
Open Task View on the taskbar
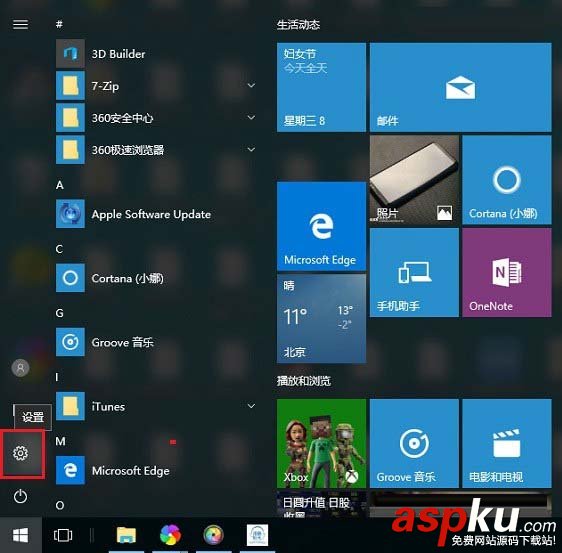coord(63,535)
